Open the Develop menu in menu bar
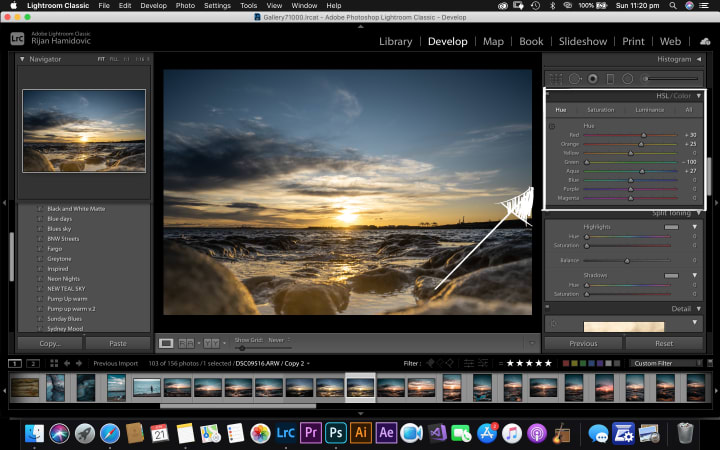 (153, 6)
